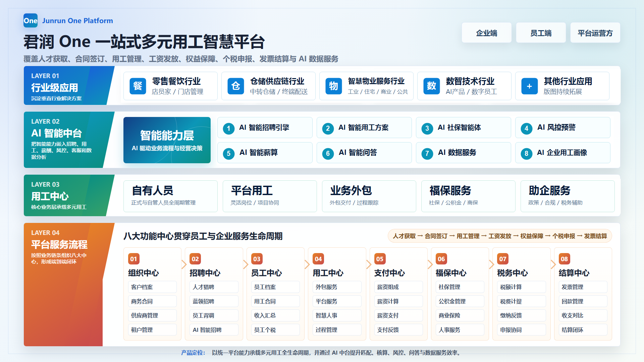Click the 数 digital technology industry icon
Screen dimensions: 644x362
(x=432, y=86)
